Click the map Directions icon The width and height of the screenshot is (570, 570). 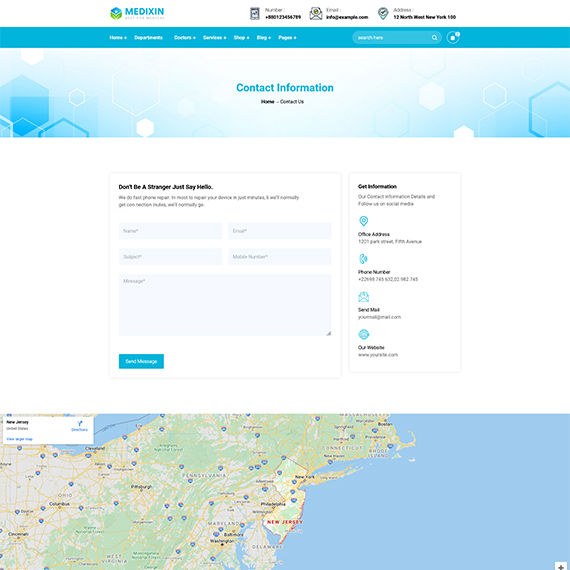tap(80, 424)
